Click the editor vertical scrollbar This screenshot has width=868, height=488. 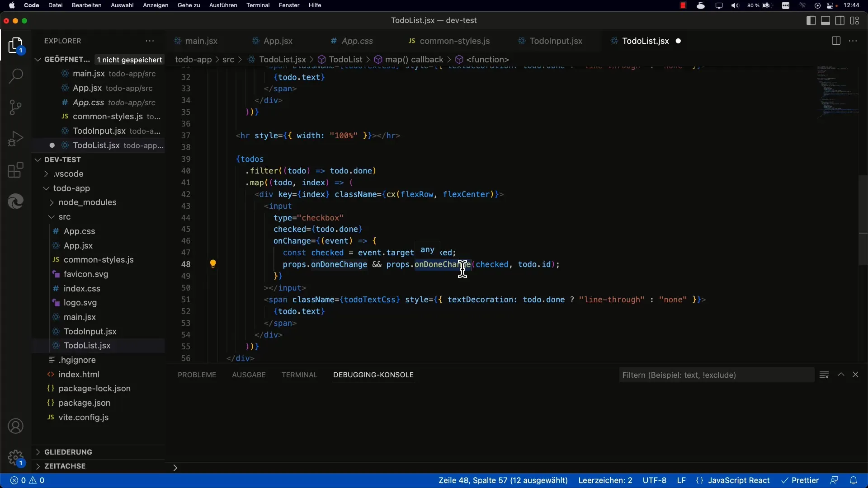click(863, 220)
